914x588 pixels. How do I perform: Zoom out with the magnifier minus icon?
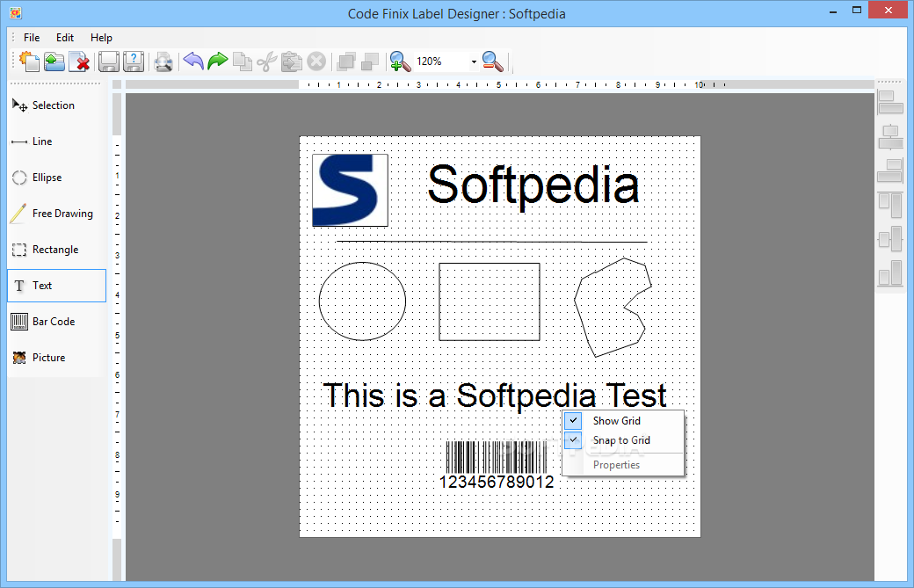coord(492,62)
